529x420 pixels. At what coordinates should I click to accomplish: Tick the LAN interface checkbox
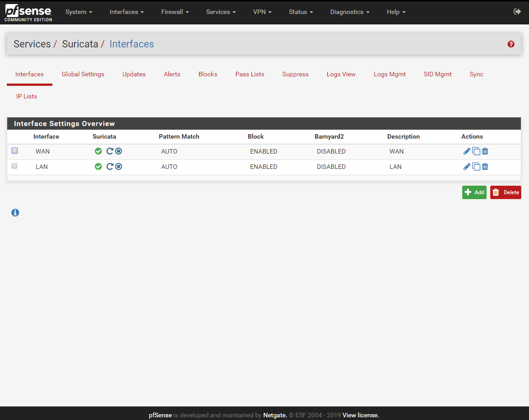(x=14, y=166)
